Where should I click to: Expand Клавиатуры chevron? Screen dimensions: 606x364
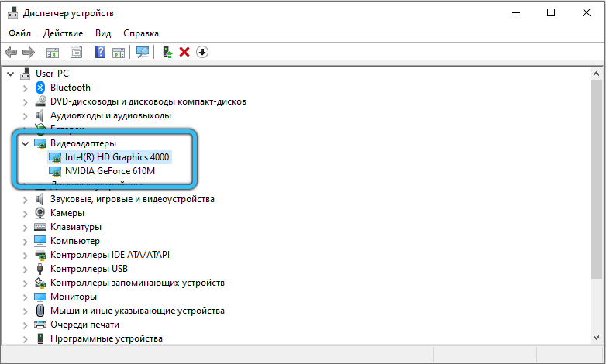point(25,227)
